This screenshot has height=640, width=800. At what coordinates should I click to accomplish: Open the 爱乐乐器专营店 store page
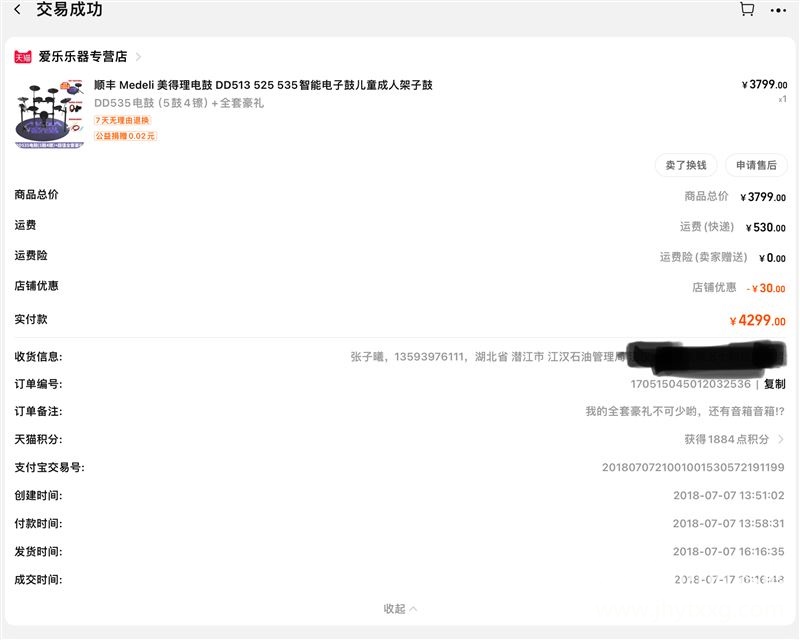click(83, 57)
